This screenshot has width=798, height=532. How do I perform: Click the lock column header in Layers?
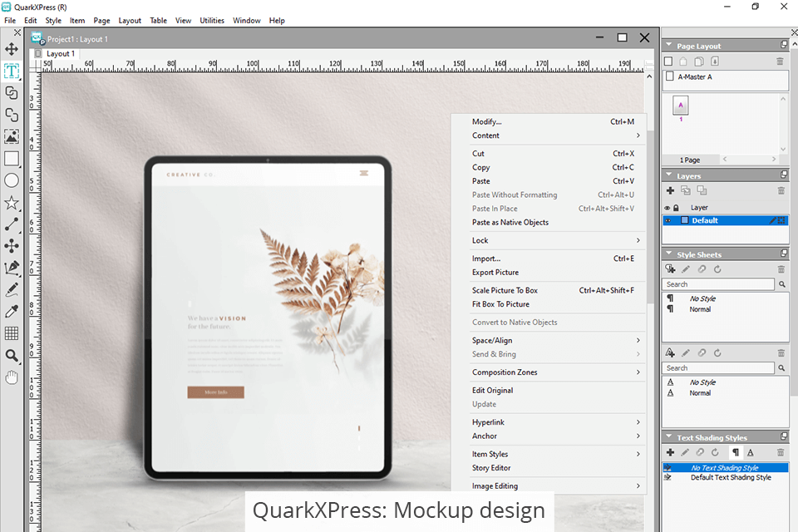pyautogui.click(x=676, y=208)
